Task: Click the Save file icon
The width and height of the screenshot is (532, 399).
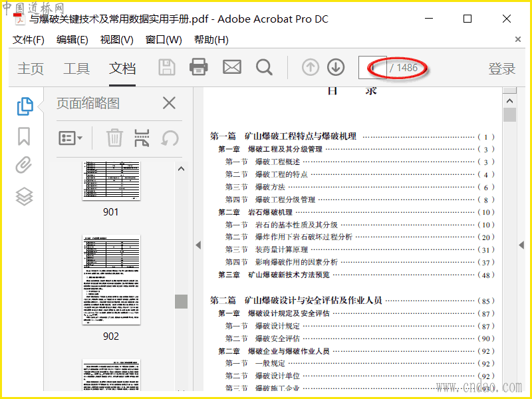Action: 167,67
